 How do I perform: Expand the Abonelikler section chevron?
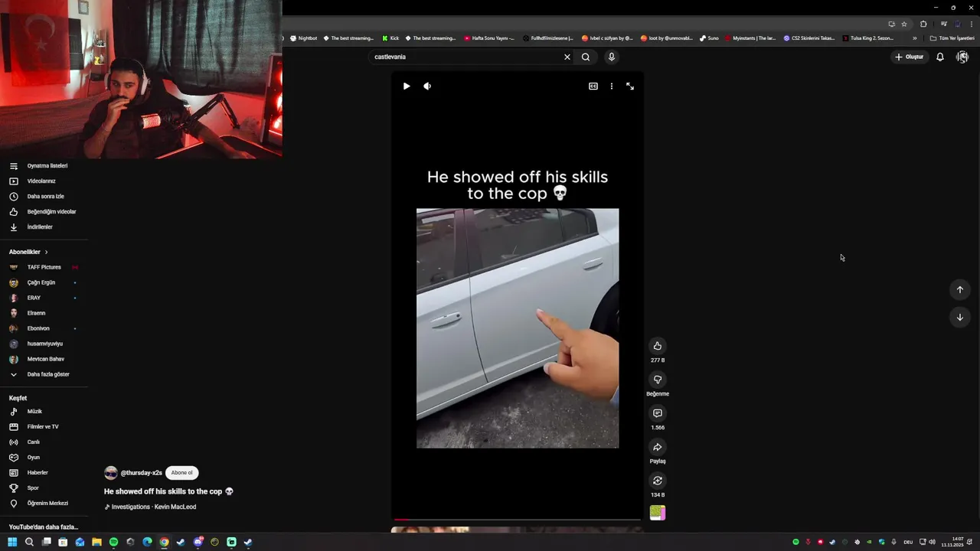click(46, 252)
